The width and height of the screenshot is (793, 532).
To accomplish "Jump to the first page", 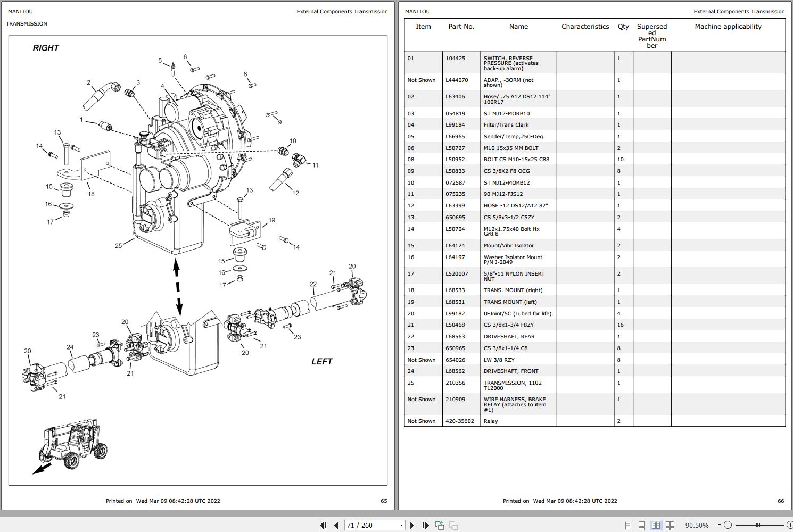I will tap(324, 525).
